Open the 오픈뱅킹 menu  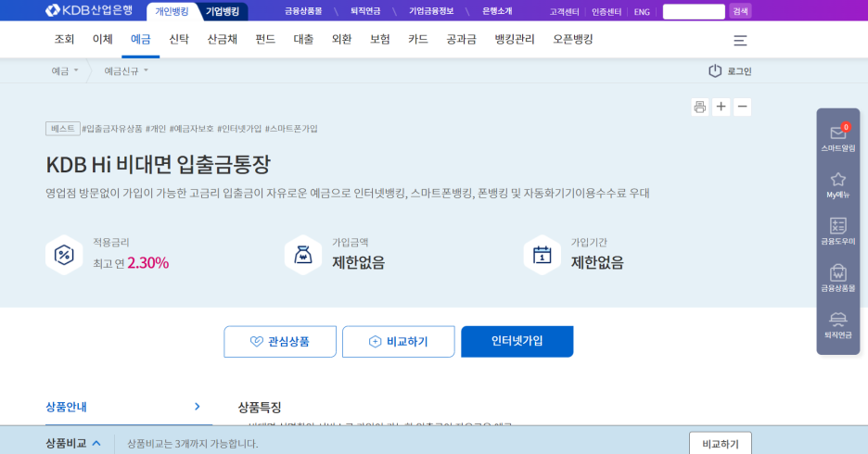[x=572, y=39]
